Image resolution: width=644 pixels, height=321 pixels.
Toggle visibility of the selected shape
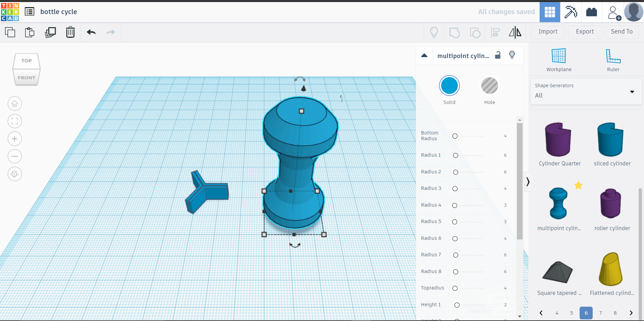pos(512,55)
